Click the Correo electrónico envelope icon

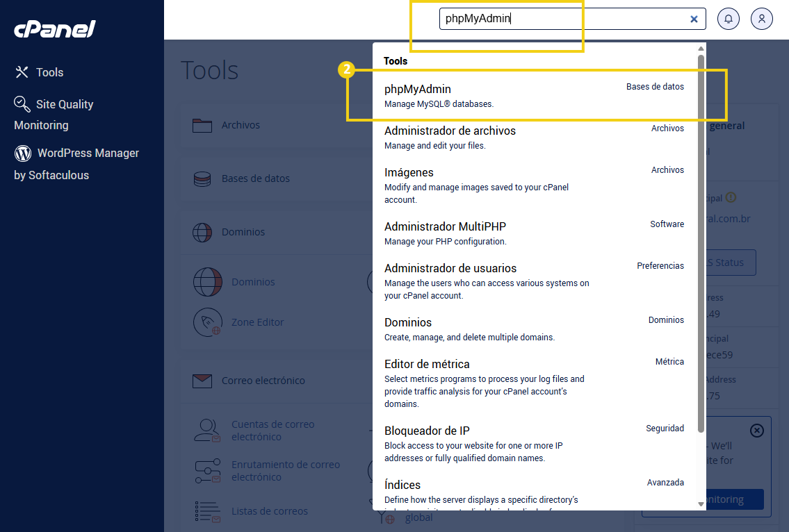202,380
